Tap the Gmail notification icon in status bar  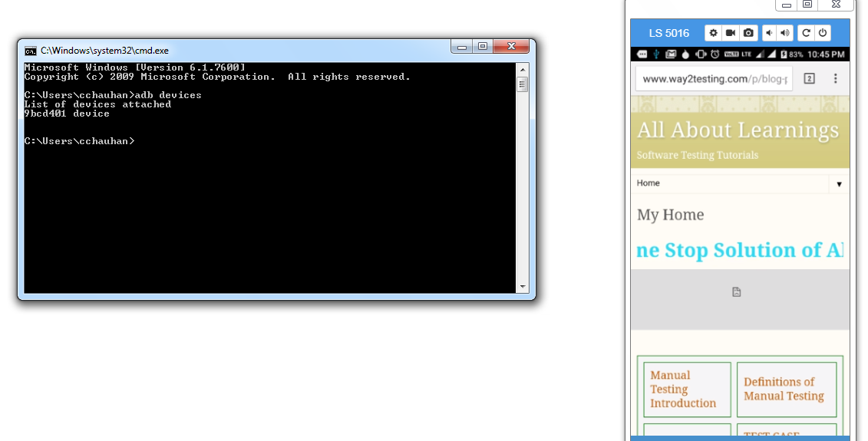point(671,54)
